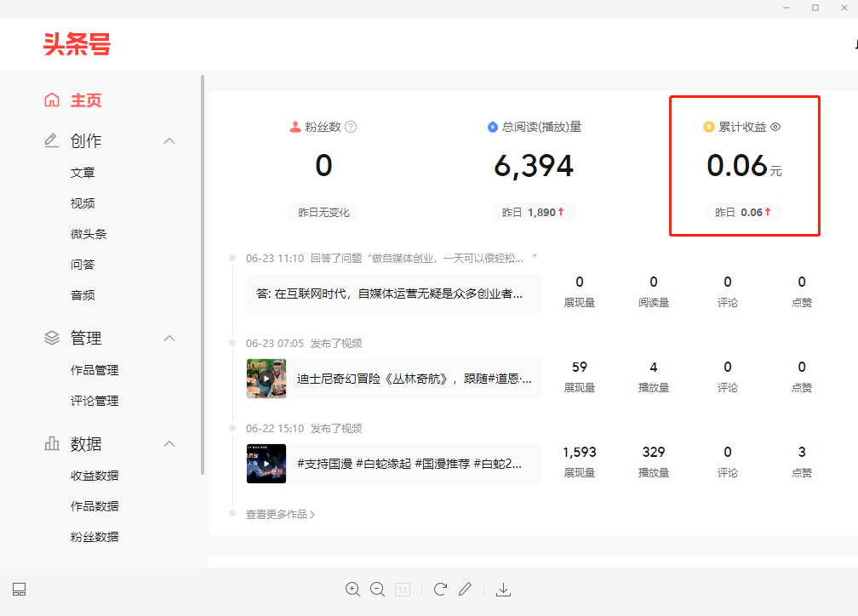Collapse the 创作 section chevron

pyautogui.click(x=169, y=140)
